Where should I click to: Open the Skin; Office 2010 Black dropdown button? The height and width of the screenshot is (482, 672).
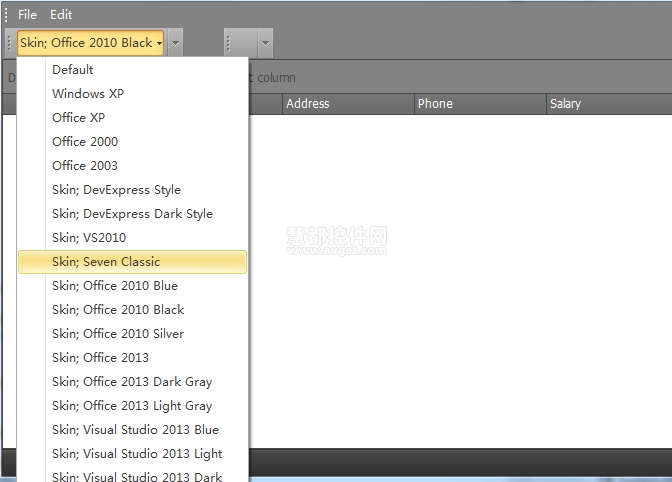click(x=90, y=42)
